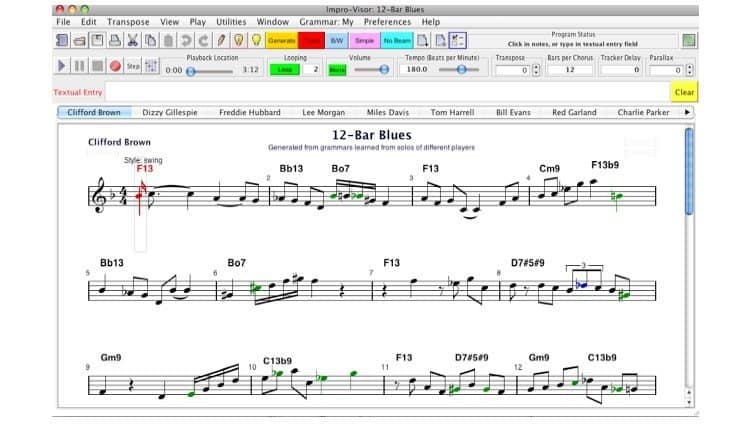
Task: Click the Step entry button
Action: point(133,67)
